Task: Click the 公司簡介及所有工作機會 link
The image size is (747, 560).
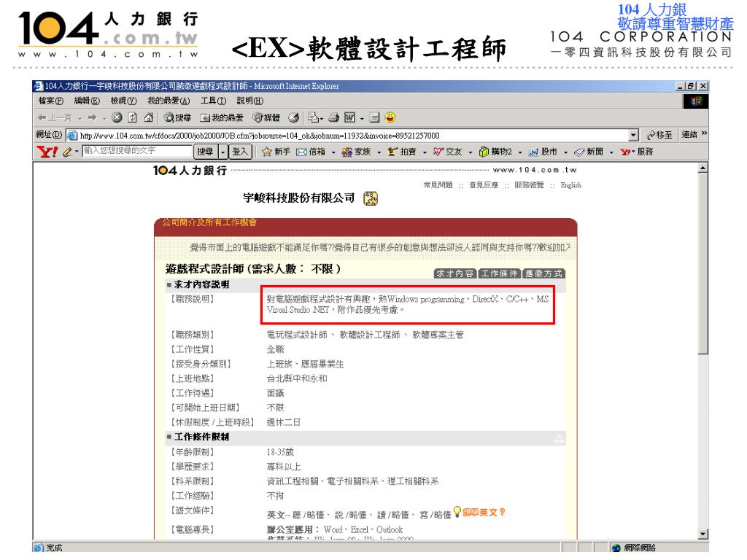Action: tap(209, 222)
